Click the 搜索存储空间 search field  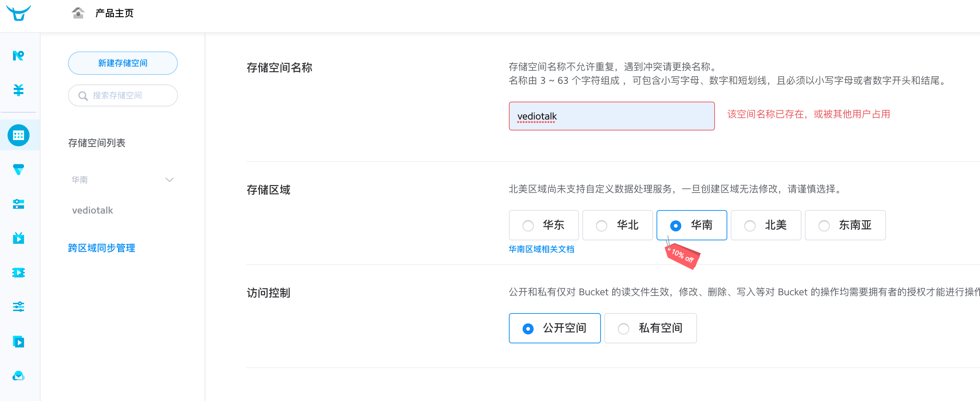pos(123,95)
